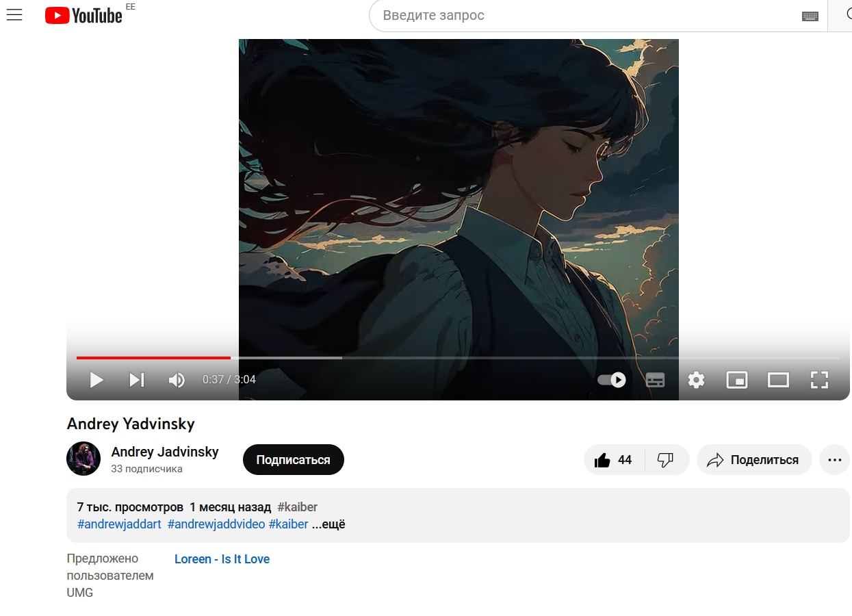The width and height of the screenshot is (852, 616).
Task: Mute the video volume
Action: [x=177, y=380]
